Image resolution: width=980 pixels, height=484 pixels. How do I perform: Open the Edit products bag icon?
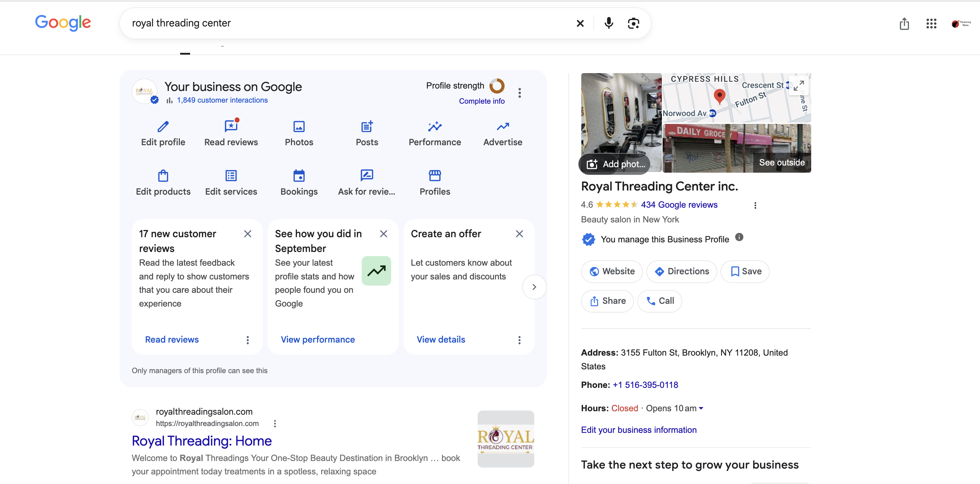pos(163,175)
